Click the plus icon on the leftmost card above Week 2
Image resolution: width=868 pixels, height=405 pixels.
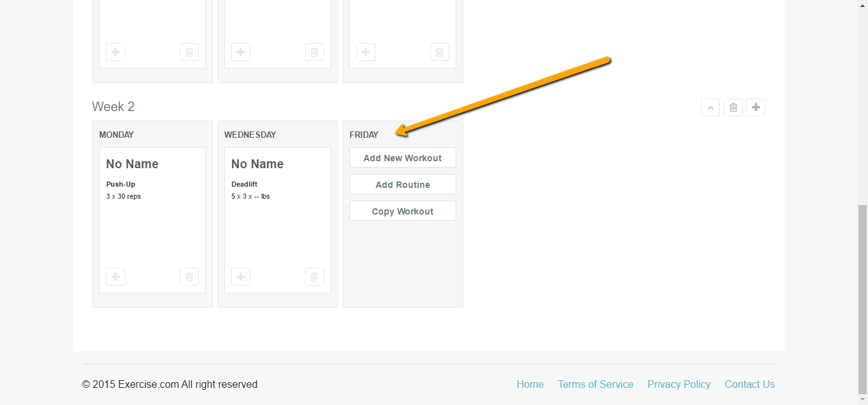[116, 52]
